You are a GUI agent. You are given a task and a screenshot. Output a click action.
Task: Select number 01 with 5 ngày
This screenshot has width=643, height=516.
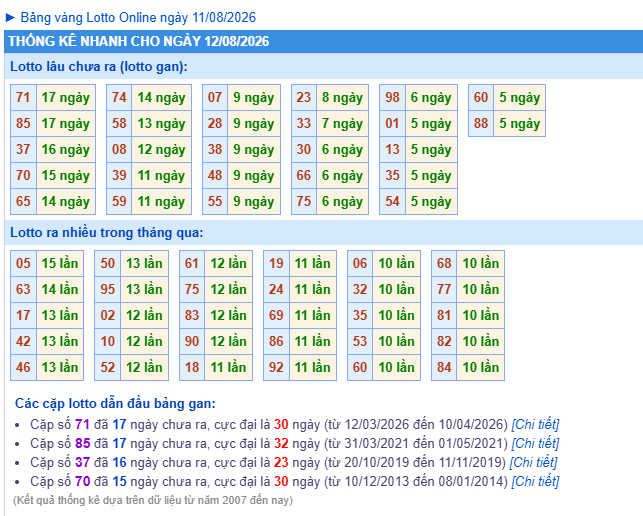click(392, 123)
